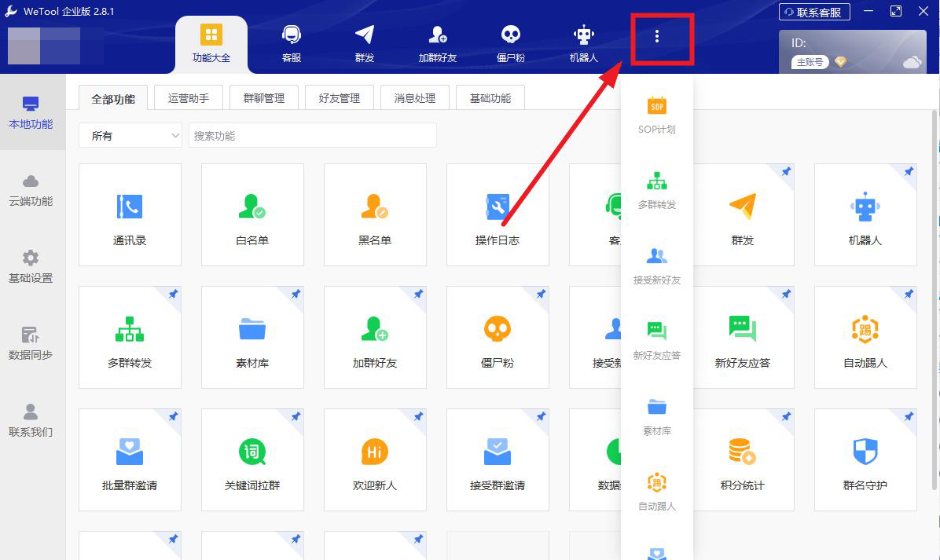Open the 黑名单 feature card
The width and height of the screenshot is (940, 560).
pos(375,214)
